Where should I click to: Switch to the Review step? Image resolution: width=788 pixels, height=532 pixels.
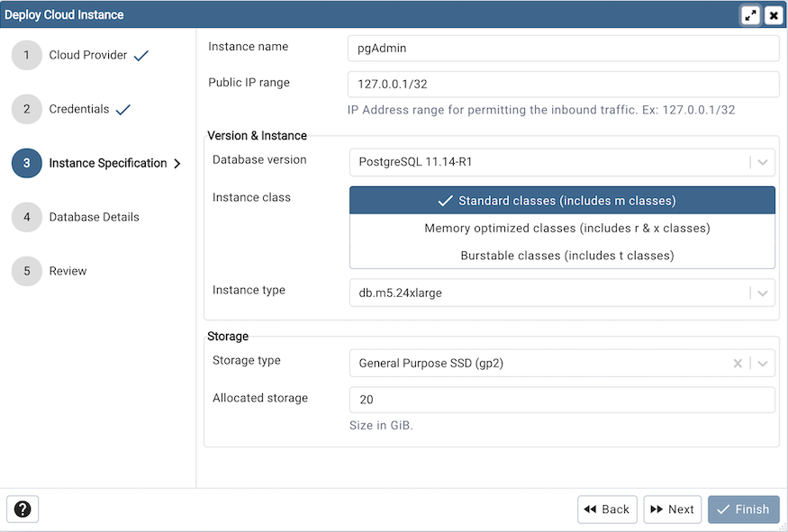(68, 271)
